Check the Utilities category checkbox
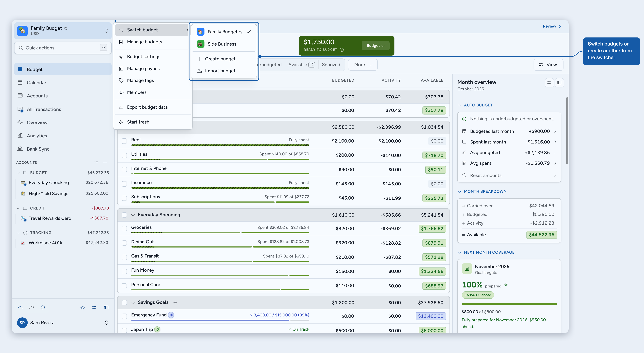Viewport: 644px width, 353px height. coord(124,155)
